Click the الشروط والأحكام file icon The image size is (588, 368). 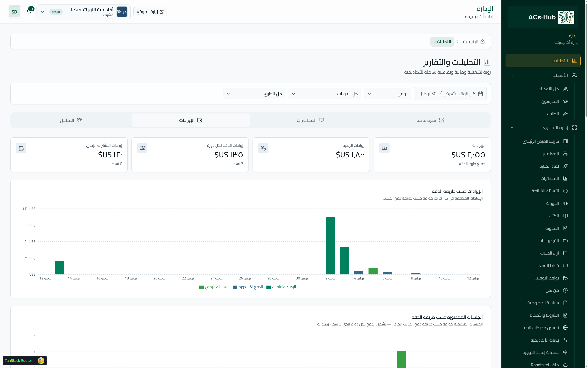[565, 315]
